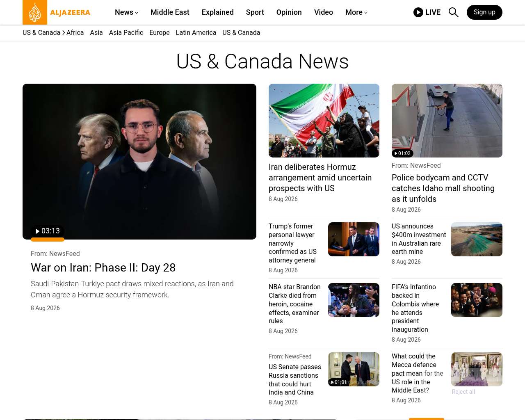525x420 pixels.
Task: Click the date under Iran deliberates Hormuz
Action: 283,199
